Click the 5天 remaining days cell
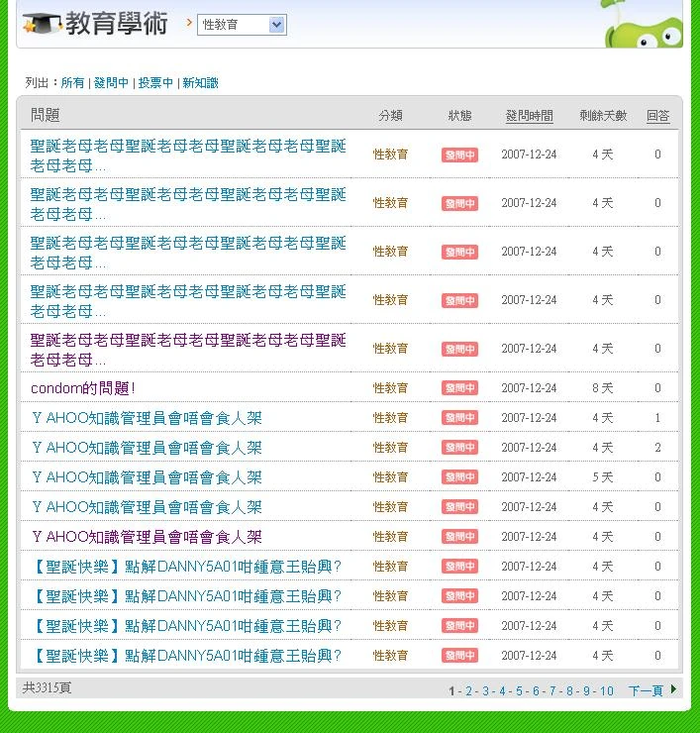Image resolution: width=700 pixels, height=733 pixels. [603, 477]
